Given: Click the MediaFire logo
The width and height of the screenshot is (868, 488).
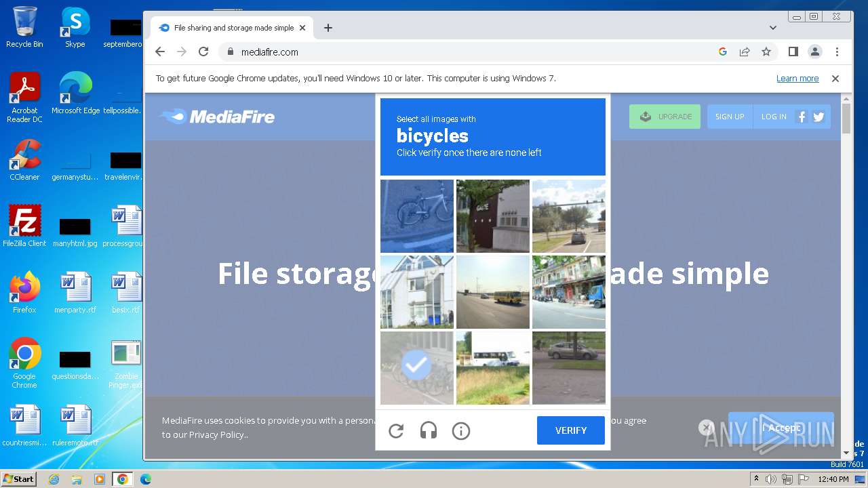Looking at the screenshot, I should tap(217, 117).
